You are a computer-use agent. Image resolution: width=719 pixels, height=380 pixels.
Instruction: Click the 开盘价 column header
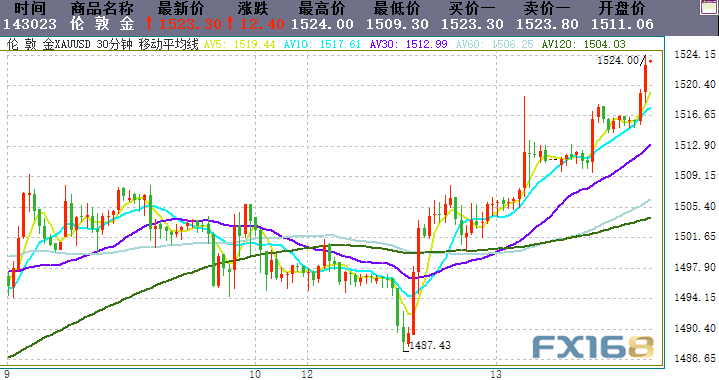point(621,8)
